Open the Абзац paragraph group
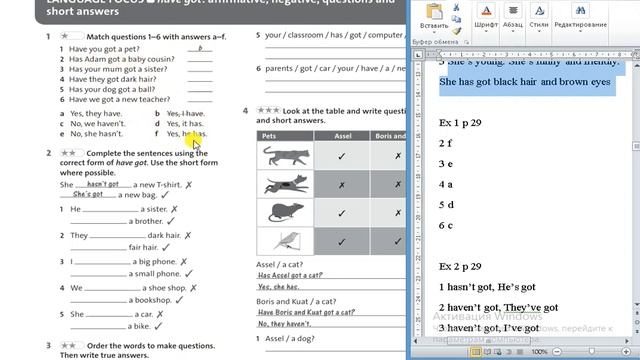 point(513,17)
